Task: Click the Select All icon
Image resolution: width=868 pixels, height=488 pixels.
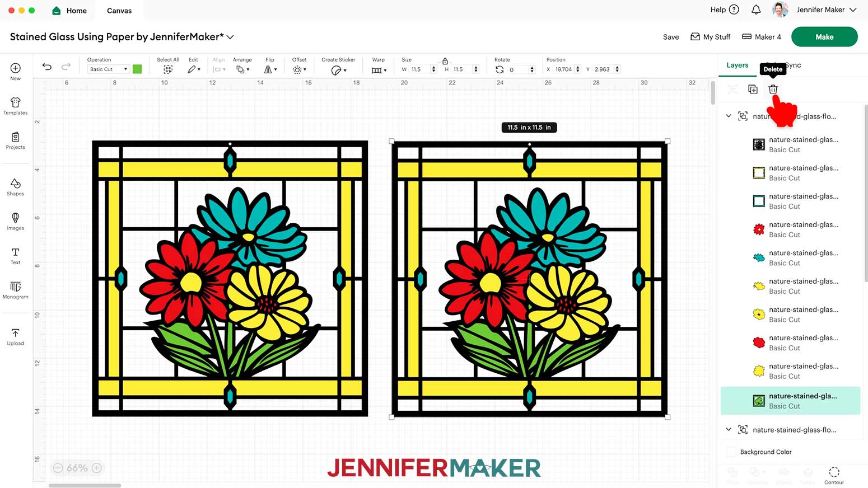Action: (167, 69)
